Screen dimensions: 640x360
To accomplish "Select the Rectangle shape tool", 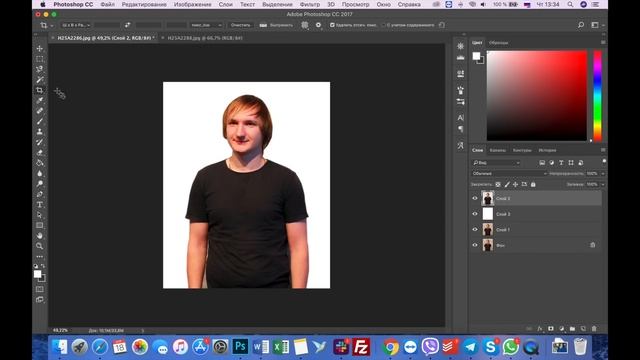I will [x=40, y=225].
